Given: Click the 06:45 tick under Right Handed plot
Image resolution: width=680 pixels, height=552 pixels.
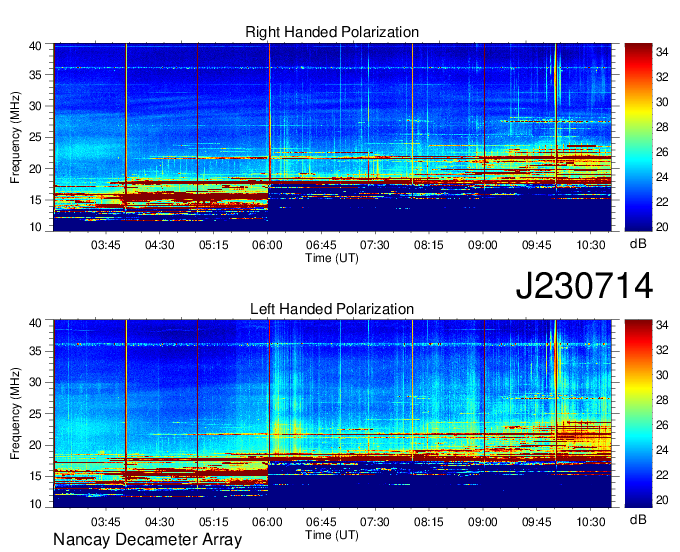Looking at the screenshot, I should coord(321,245).
